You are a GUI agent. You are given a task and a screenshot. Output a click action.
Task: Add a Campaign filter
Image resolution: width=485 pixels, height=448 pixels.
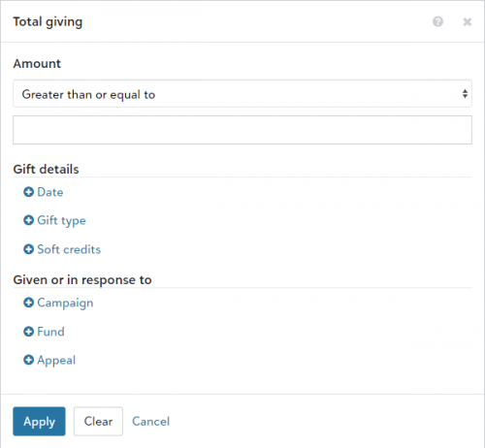click(65, 304)
